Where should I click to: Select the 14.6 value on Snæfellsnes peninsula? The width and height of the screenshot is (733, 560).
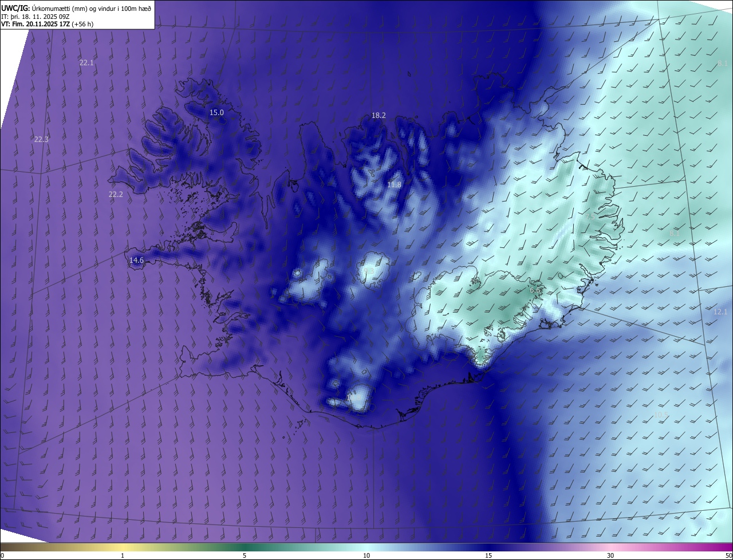tap(136, 261)
